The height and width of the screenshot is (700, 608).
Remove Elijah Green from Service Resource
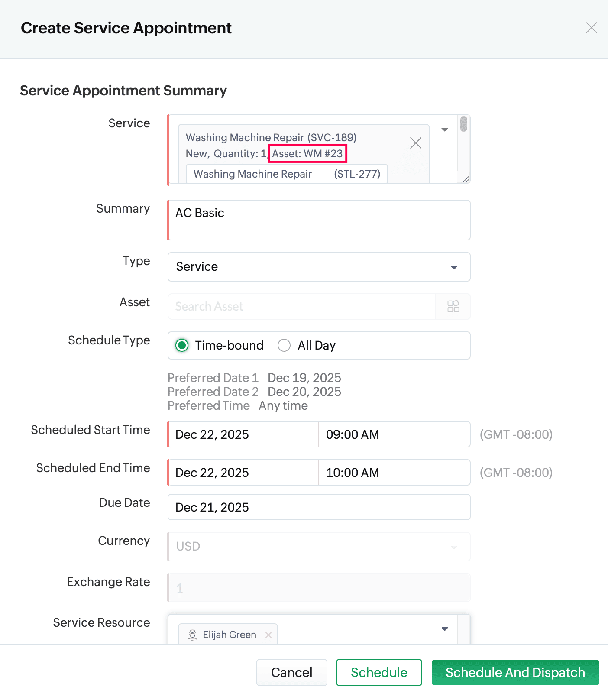(268, 635)
